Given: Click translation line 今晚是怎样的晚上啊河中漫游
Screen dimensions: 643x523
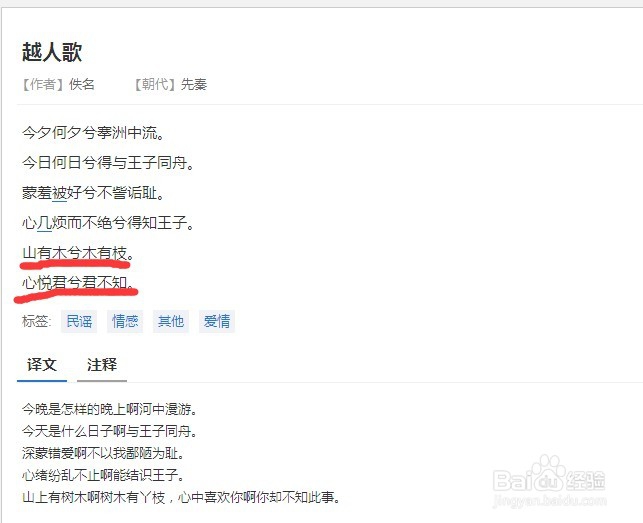Looking at the screenshot, I should click(110, 409).
